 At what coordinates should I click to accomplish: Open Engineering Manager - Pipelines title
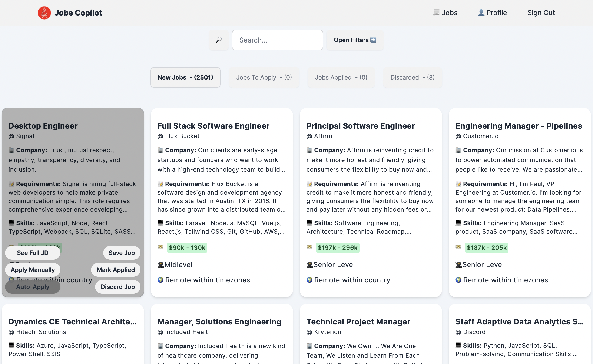519,126
